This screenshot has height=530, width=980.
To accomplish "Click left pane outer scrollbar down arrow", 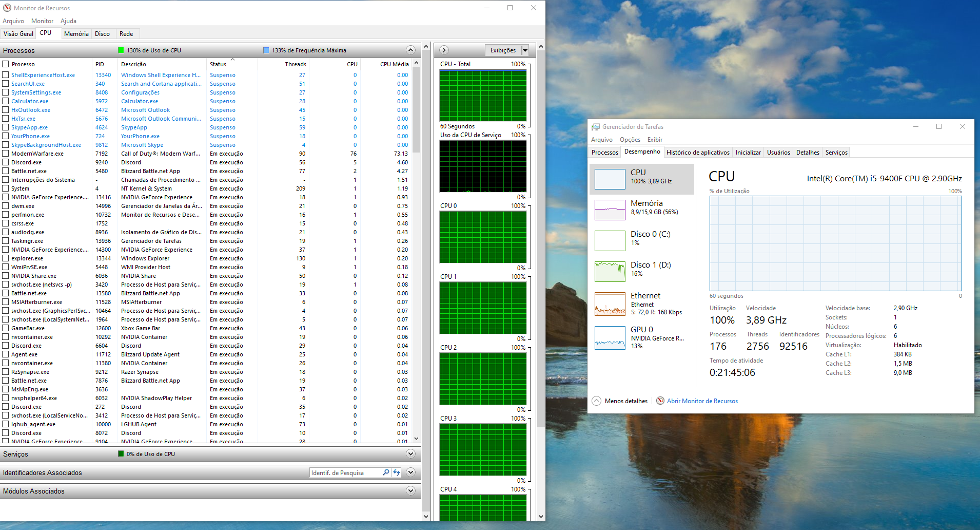I will point(426,516).
